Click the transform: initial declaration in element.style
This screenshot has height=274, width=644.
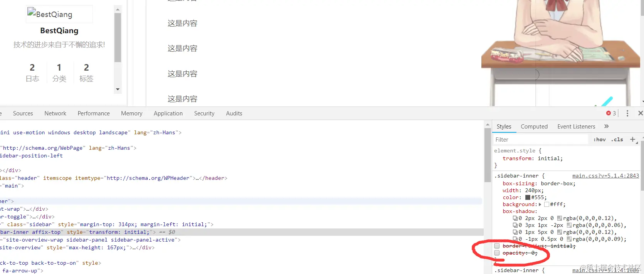[533, 158]
